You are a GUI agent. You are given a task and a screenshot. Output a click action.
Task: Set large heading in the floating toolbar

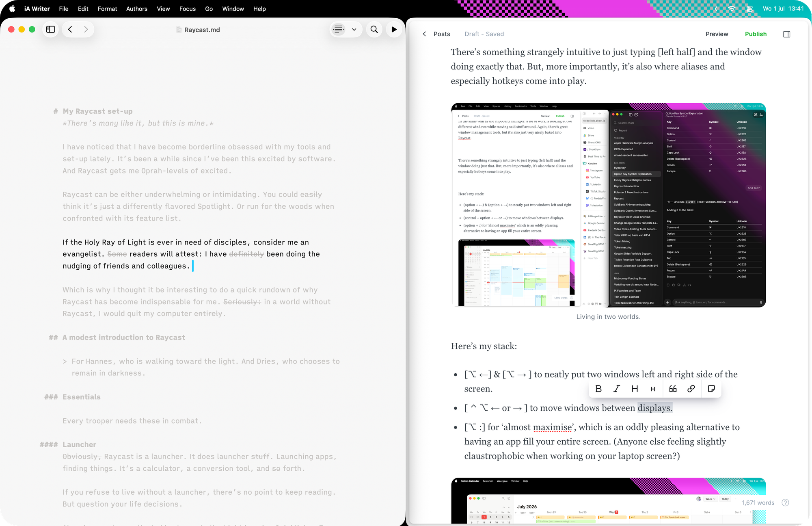coord(635,389)
